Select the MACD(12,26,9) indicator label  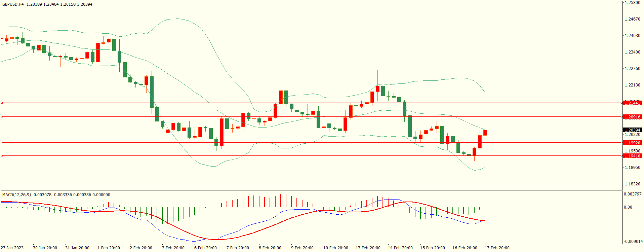[x=16, y=195]
